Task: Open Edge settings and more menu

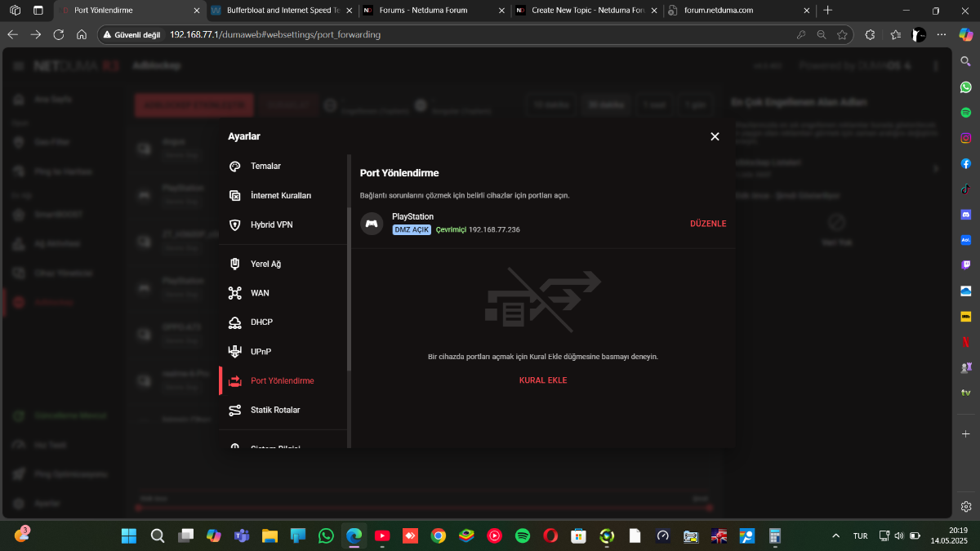Action: pos(942,35)
